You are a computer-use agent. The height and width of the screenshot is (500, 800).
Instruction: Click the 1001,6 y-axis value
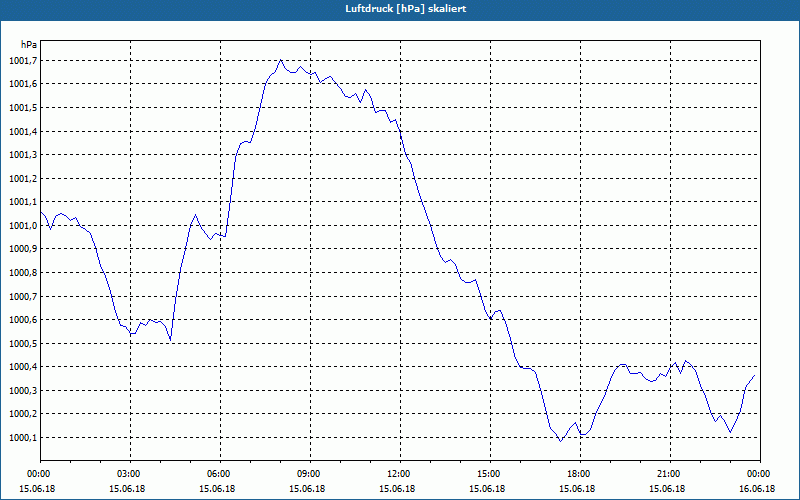[23, 84]
